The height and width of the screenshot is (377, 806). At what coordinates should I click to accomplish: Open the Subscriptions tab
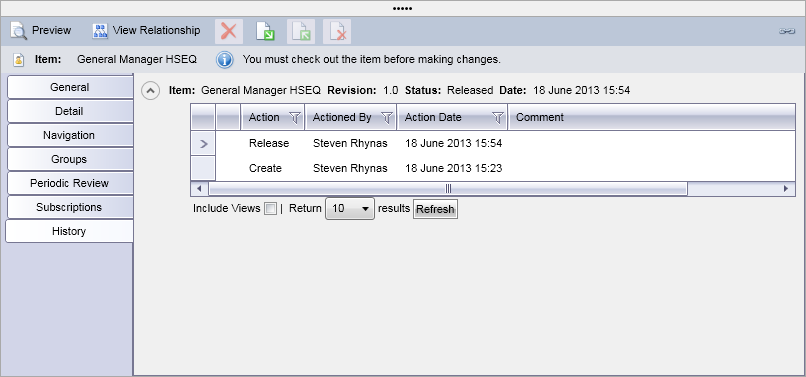[x=70, y=207]
